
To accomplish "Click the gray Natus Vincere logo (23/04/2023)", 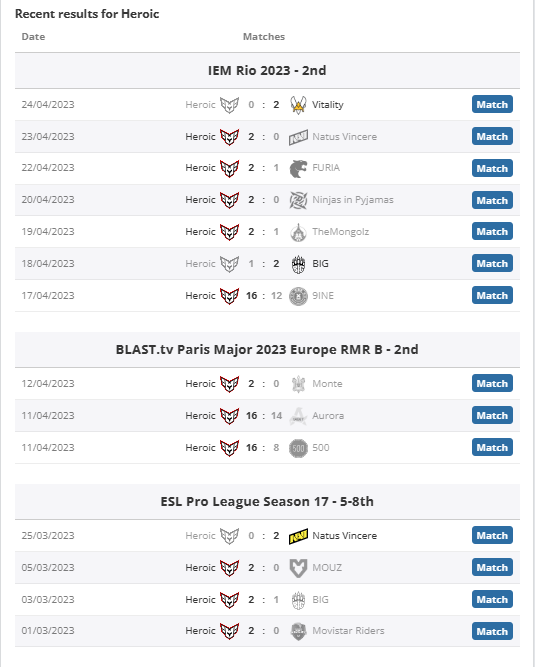I will (298, 137).
